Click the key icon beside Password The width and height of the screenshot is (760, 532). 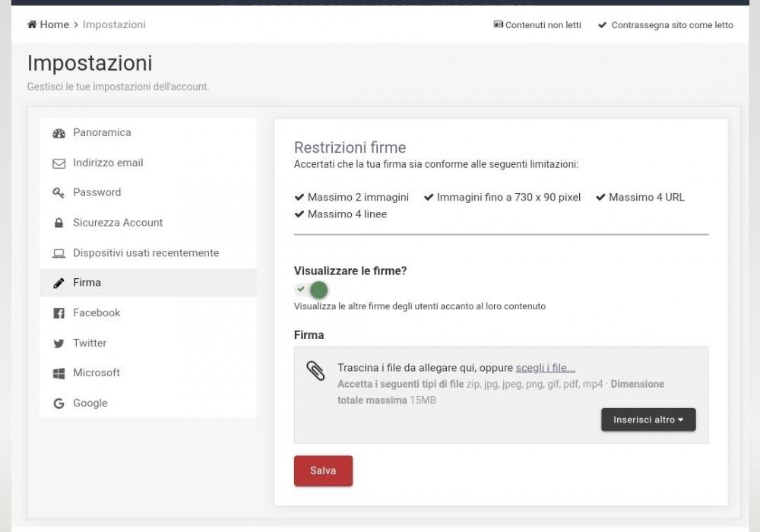[59, 193]
